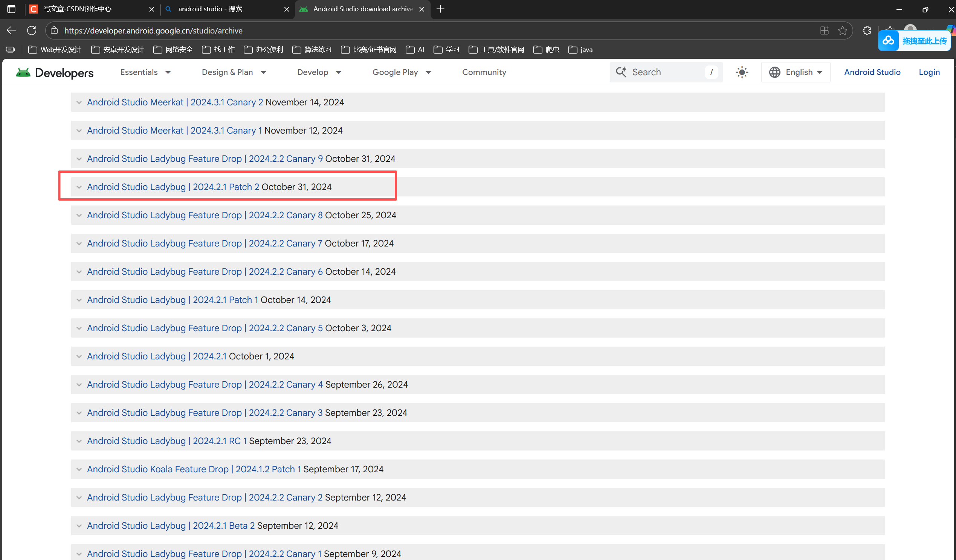Open Ladybug Feature Drop 2024.2.2 Canary 7 link
The image size is (956, 560).
tap(205, 243)
